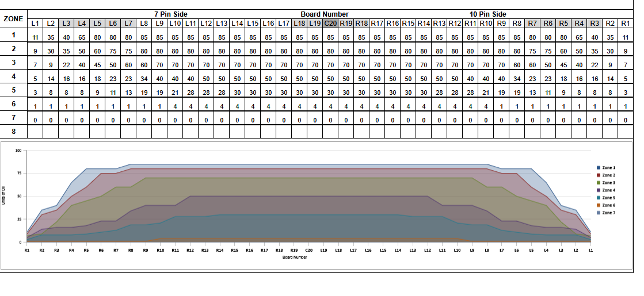Click the 100 label on chart y-axis
Viewport: 644px width, 296px height.
[x=18, y=151]
